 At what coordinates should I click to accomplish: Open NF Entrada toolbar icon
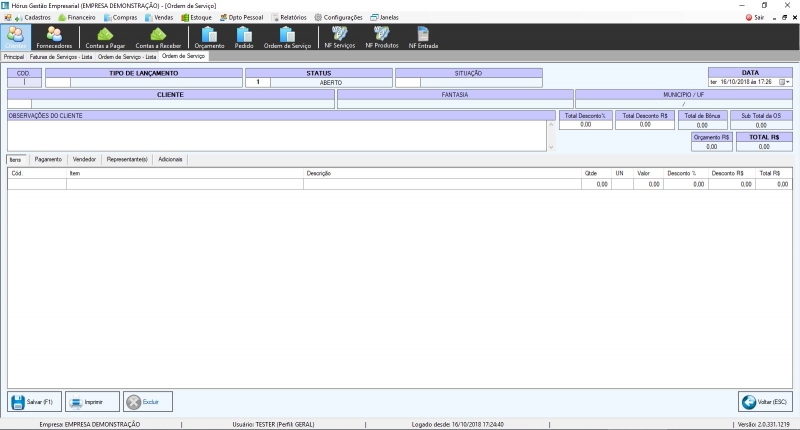tap(423, 37)
